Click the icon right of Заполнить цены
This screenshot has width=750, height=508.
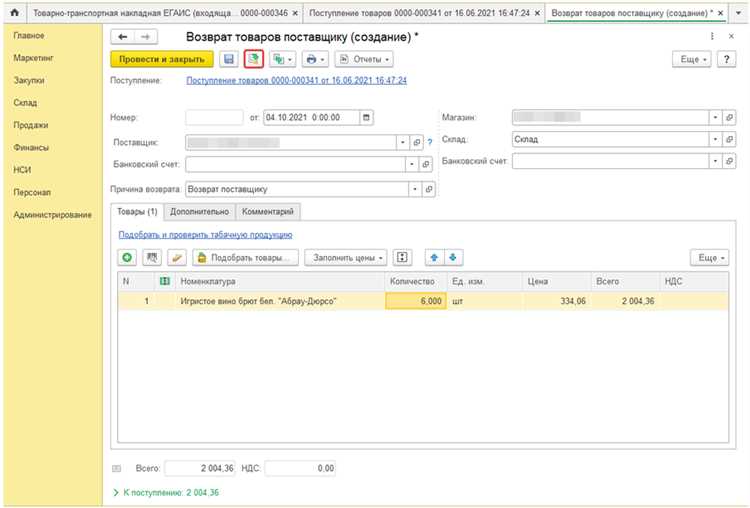point(402,257)
